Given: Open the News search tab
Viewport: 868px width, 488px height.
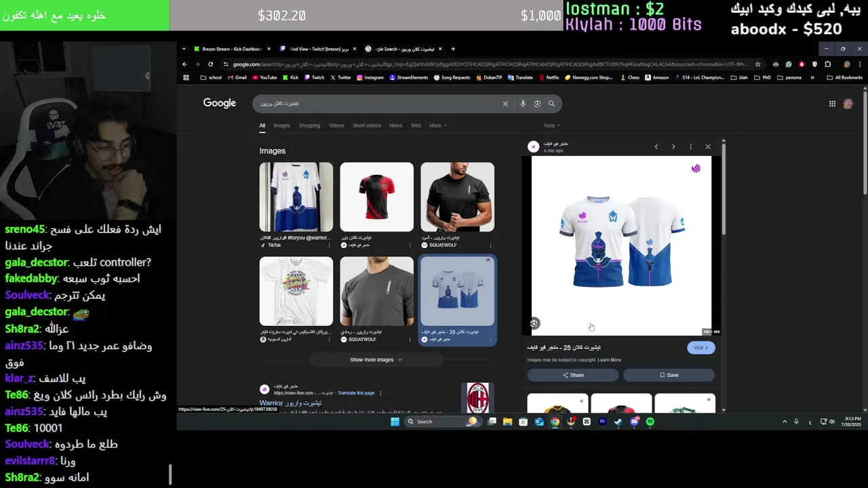Looking at the screenshot, I should (x=395, y=125).
